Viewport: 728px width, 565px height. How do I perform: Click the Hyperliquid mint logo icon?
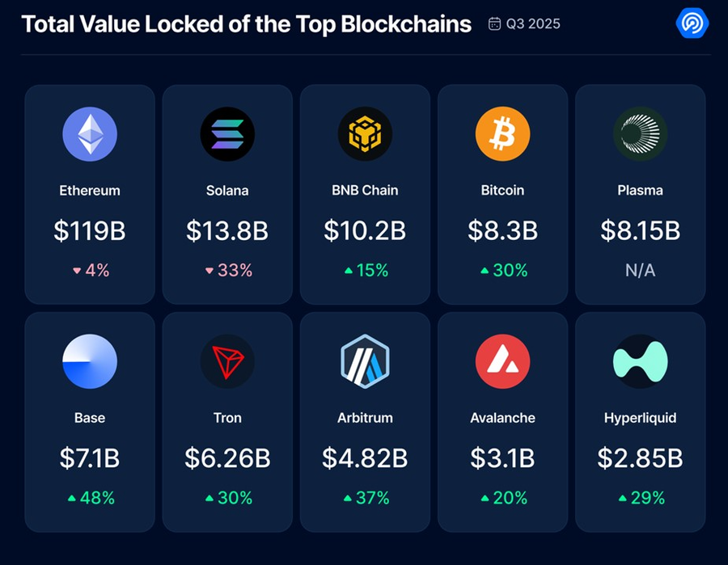point(640,361)
